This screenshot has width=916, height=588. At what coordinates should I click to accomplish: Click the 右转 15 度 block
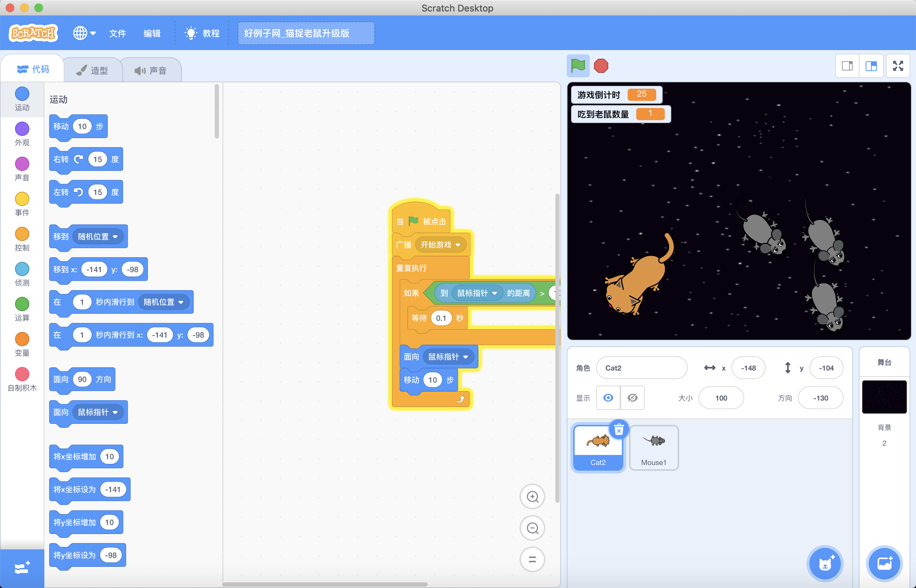click(x=86, y=159)
